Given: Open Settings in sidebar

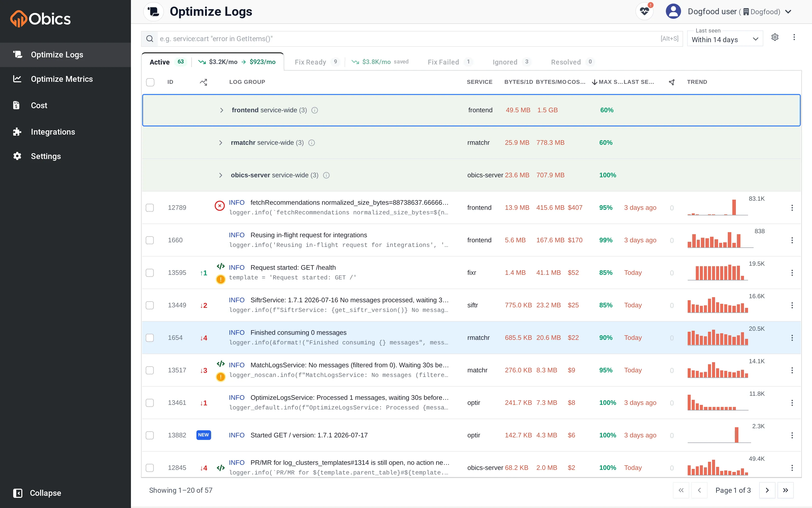Looking at the screenshot, I should 65,156.
